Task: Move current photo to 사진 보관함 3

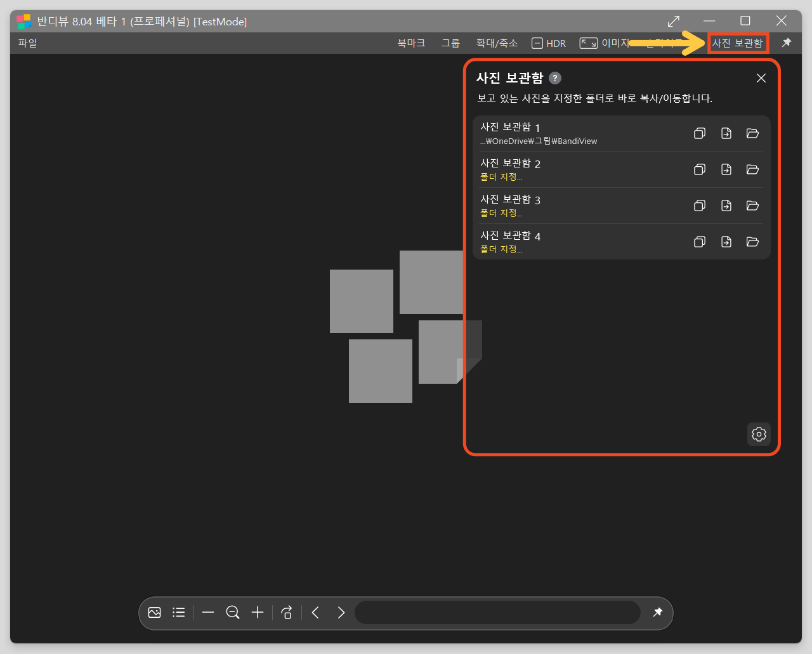Action: pos(726,206)
